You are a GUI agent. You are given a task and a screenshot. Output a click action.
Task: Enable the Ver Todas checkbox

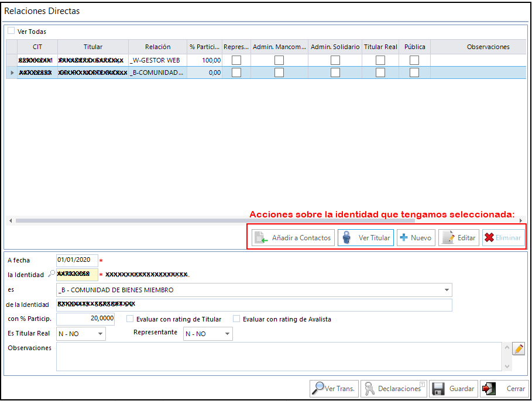[x=11, y=31]
